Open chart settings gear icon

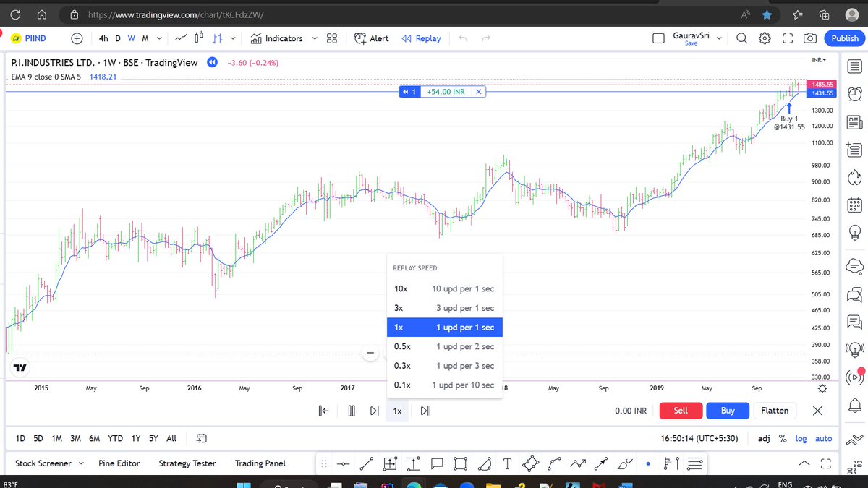765,38
